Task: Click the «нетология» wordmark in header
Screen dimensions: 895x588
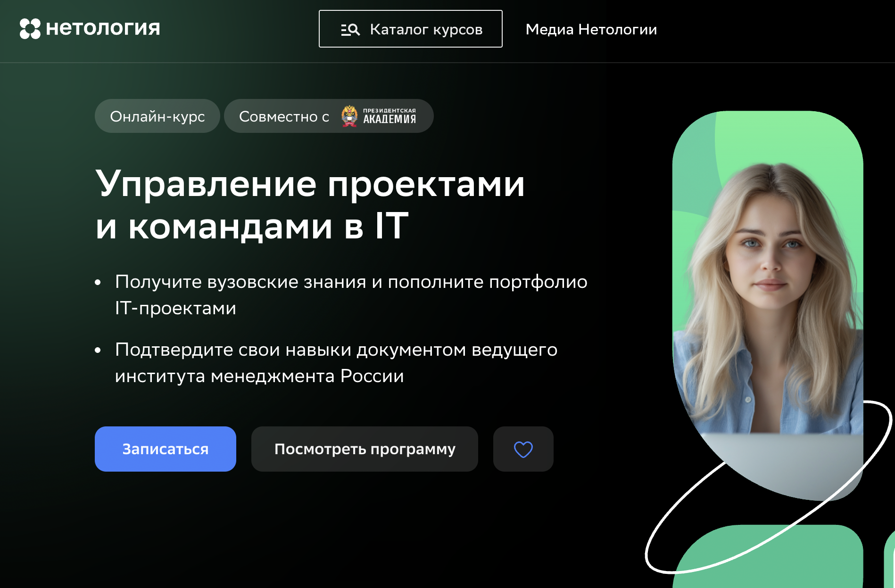Action: point(103,28)
